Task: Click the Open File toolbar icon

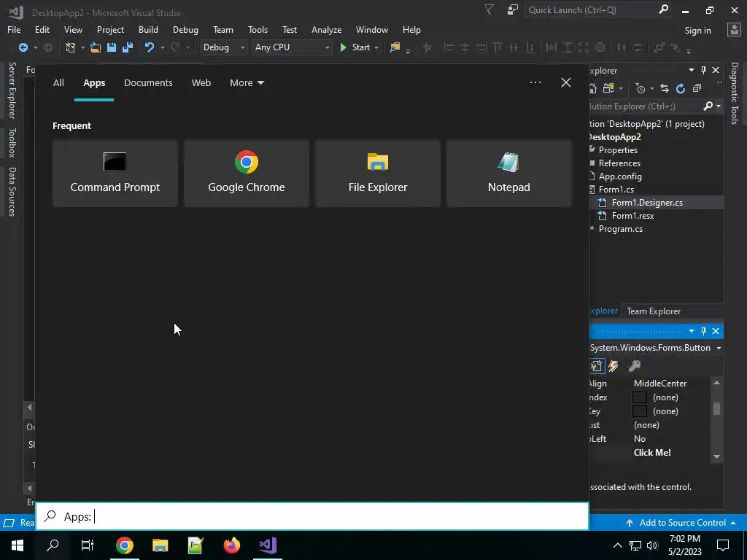Action: (96, 47)
